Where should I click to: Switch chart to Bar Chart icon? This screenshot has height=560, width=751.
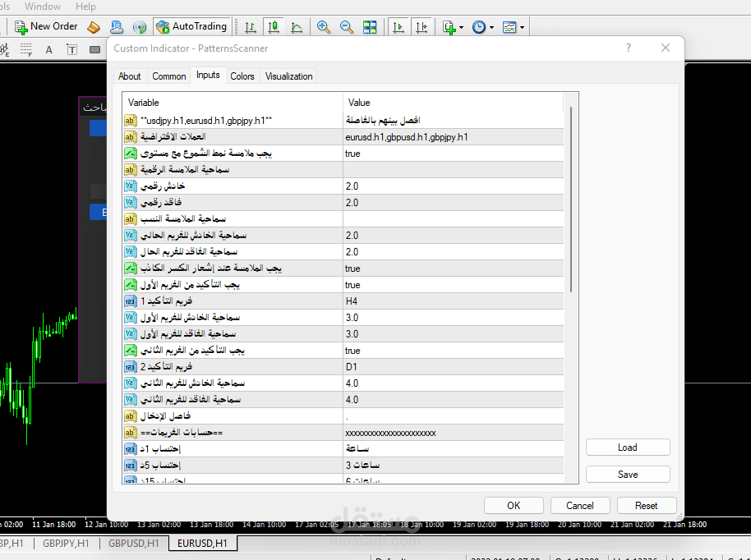tap(251, 27)
